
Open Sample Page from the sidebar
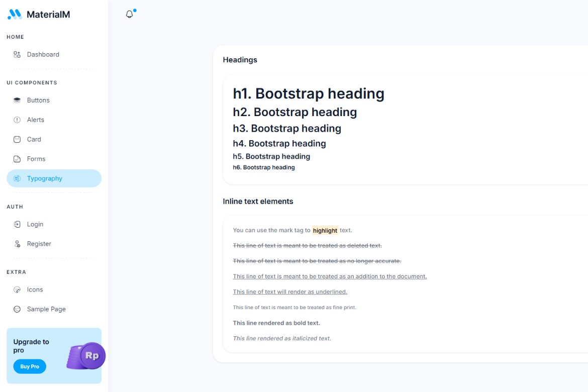(46, 309)
